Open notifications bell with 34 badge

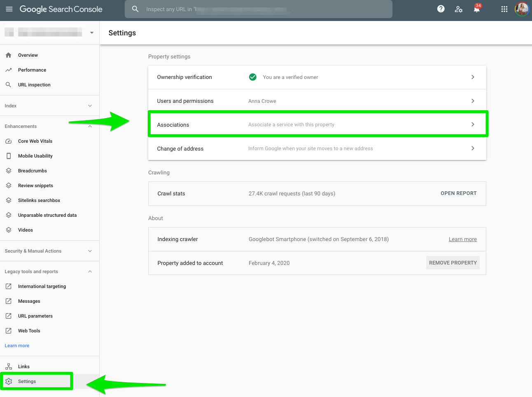(x=477, y=9)
